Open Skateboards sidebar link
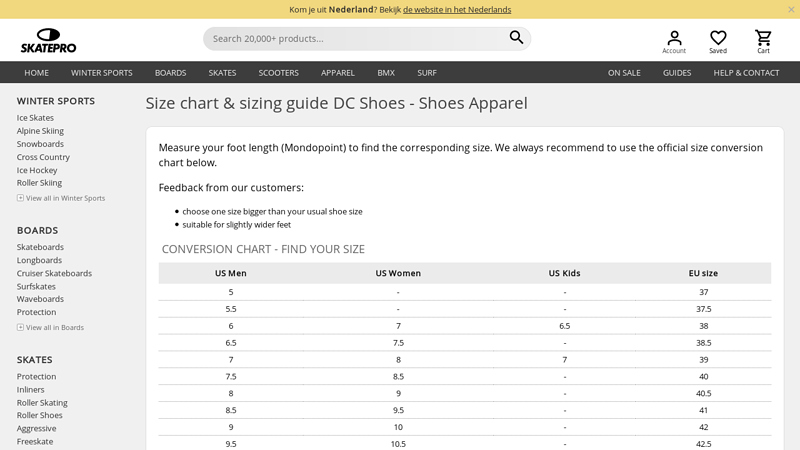This screenshot has width=800, height=450. click(40, 247)
